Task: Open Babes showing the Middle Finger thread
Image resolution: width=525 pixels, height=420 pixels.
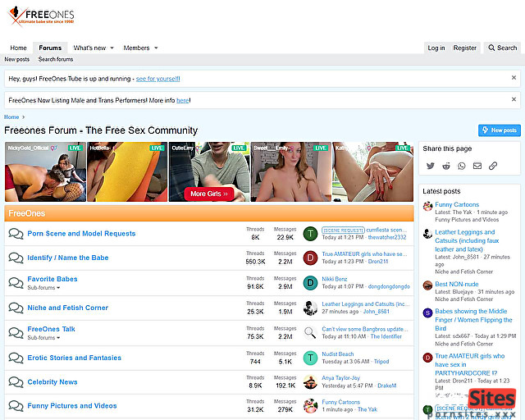Action: (x=473, y=320)
